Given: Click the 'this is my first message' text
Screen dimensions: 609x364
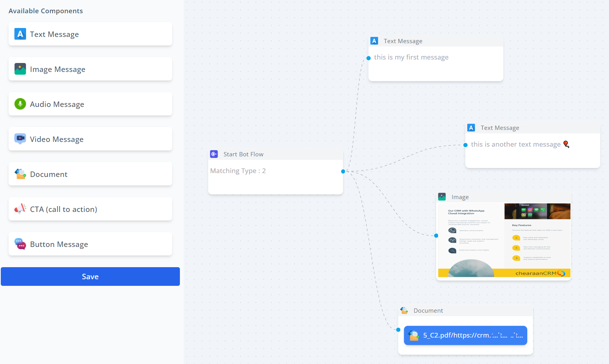Looking at the screenshot, I should point(411,58).
